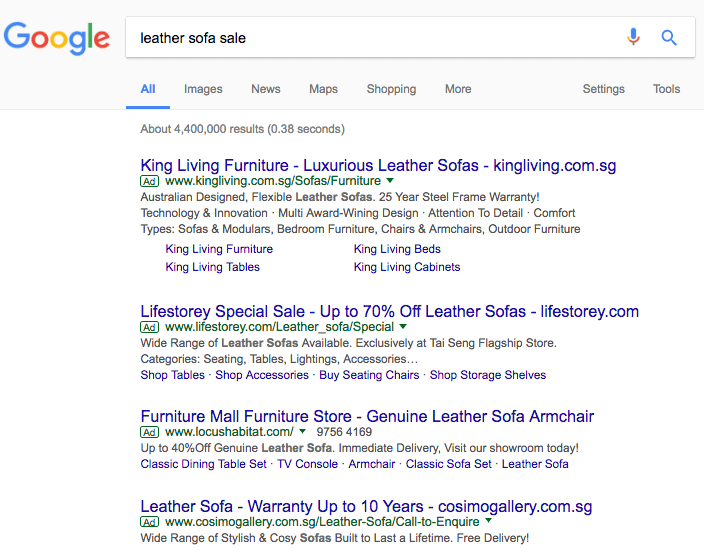
Task: Open the Shop Storage Shelves link
Action: [x=488, y=375]
